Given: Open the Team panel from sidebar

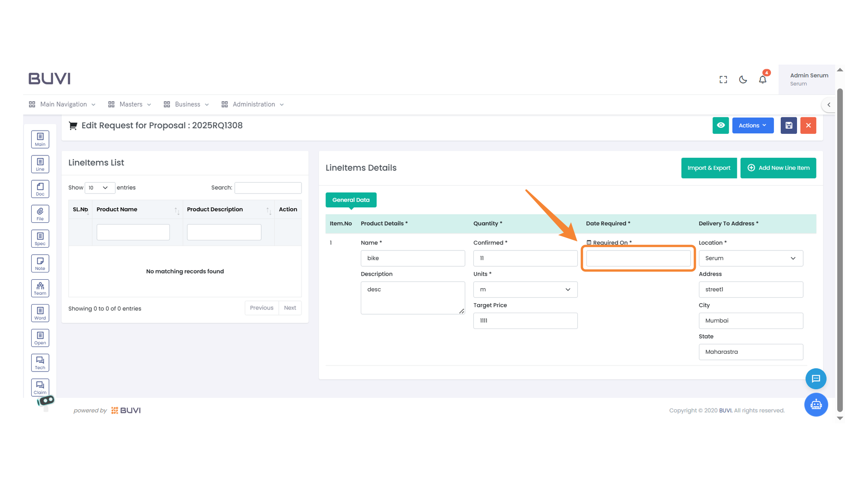Looking at the screenshot, I should click(x=40, y=288).
